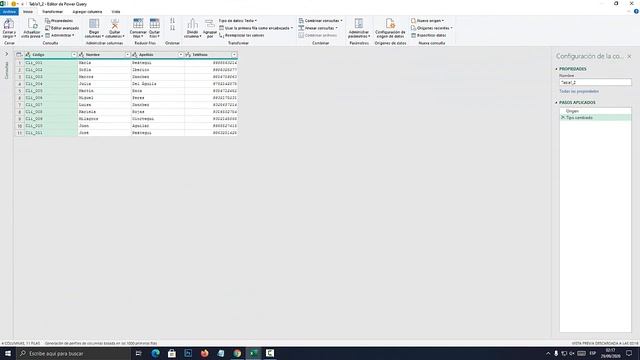Screen dimensions: 640x360
Task: Click Conservar filas icon
Action: click(x=138, y=24)
